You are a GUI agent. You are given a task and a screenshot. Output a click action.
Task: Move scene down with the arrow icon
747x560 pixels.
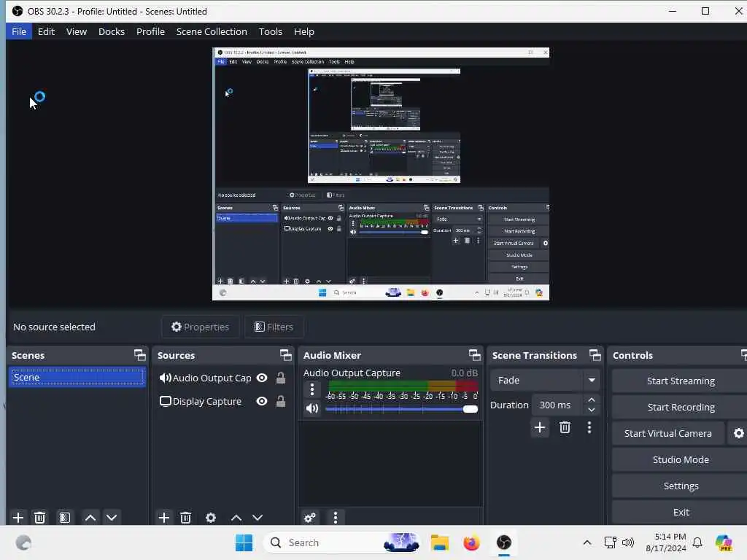(112, 518)
